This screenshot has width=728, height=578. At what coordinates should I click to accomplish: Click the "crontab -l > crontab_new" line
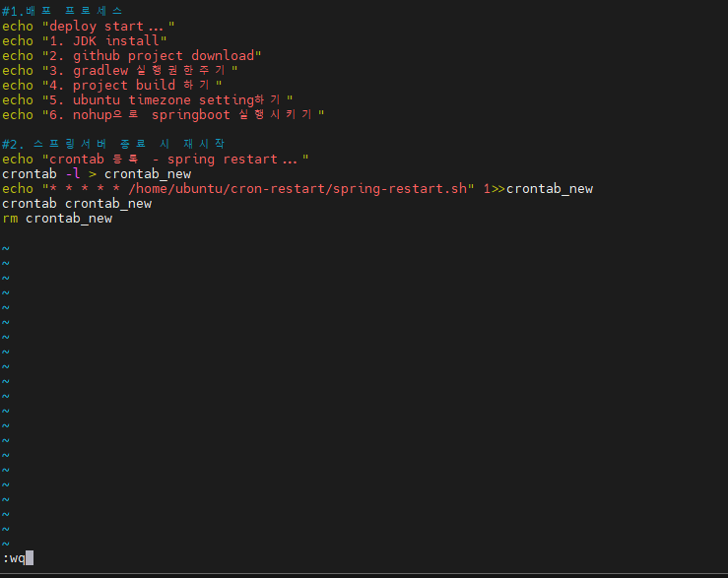pos(97,174)
